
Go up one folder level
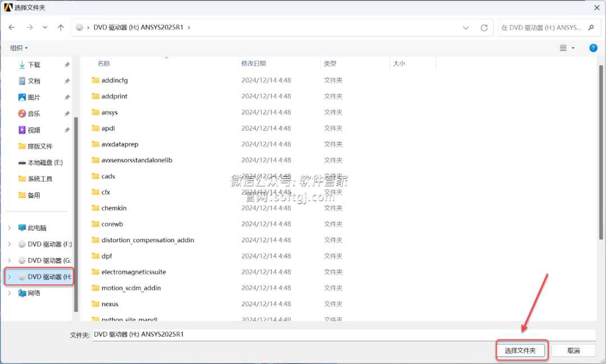(x=61, y=27)
